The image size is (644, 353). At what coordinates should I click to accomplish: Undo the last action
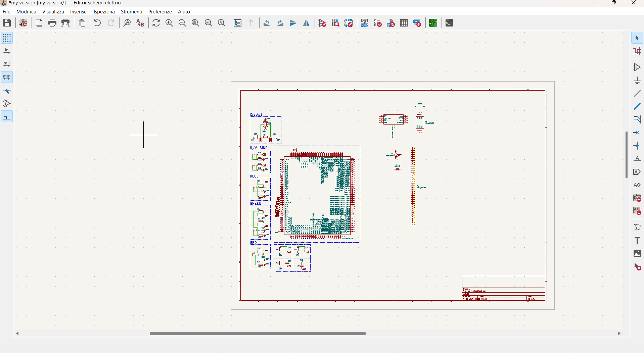tap(97, 23)
